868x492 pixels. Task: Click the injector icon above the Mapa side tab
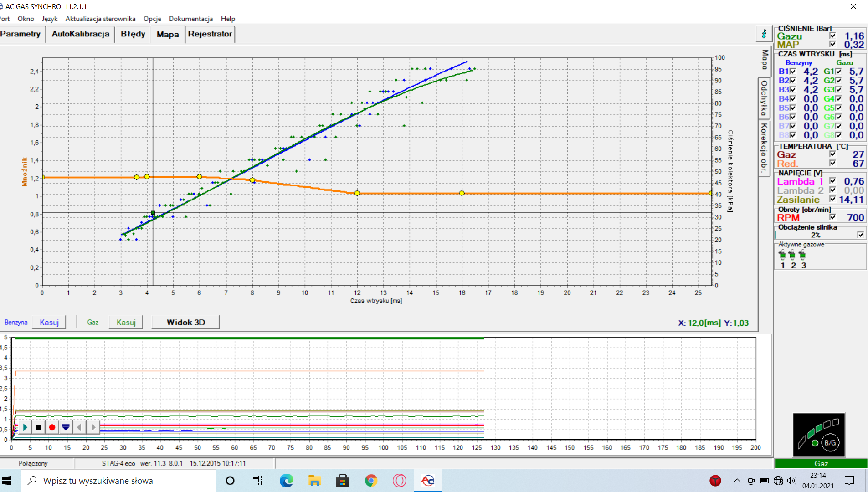pyautogui.click(x=764, y=34)
